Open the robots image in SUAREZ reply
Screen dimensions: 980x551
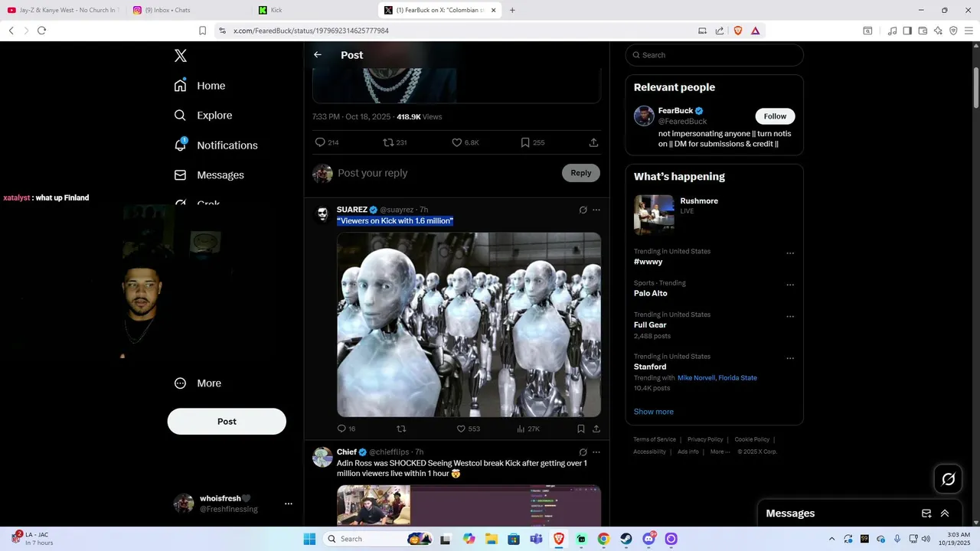point(469,324)
